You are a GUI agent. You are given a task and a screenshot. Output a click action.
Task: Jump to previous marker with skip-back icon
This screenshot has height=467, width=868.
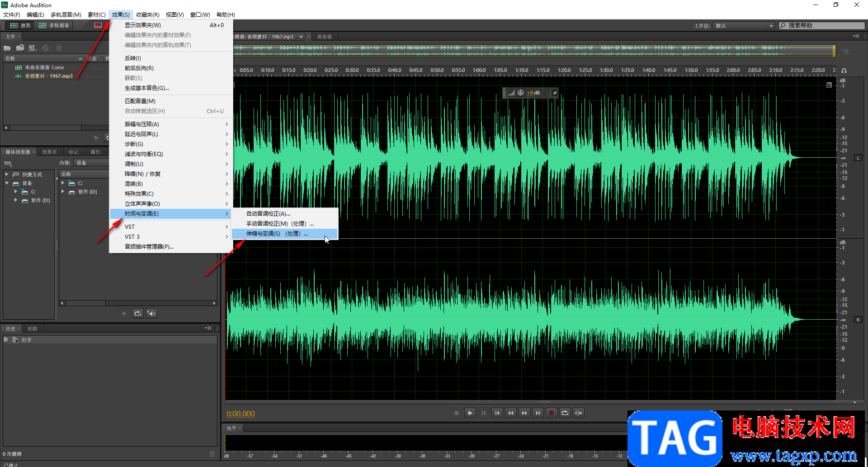point(497,413)
